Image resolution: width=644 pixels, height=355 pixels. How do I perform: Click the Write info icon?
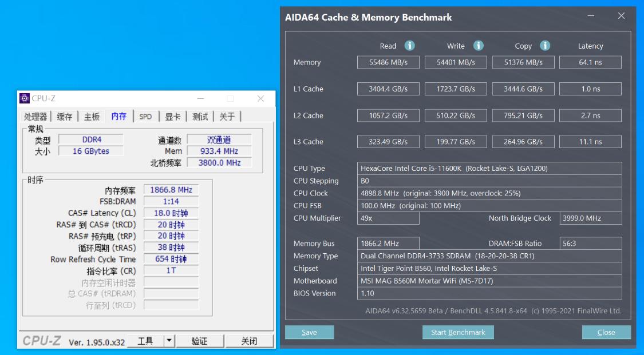(x=479, y=46)
